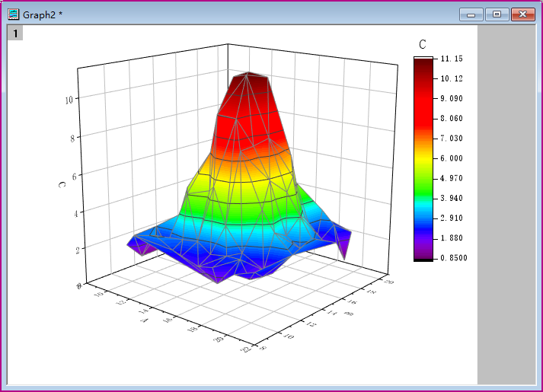This screenshot has height=392, width=543.
Task: Click the Z axis tick label 10
Action: pyautogui.click(x=69, y=99)
